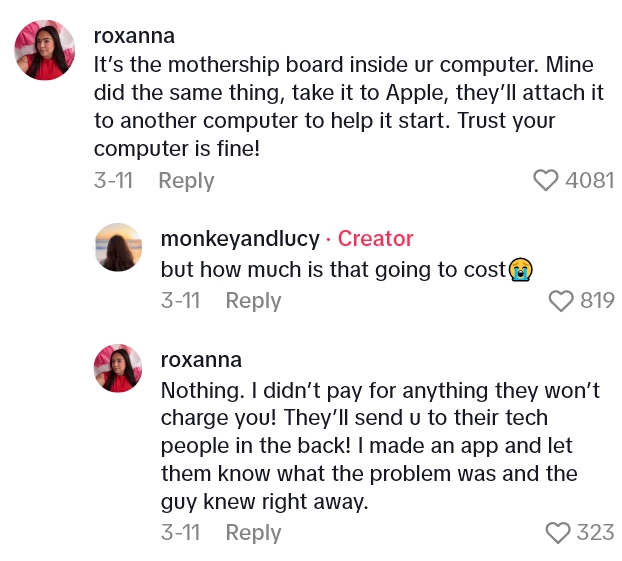Click the 819 like count
Screen dimensions: 622x561
coord(597,300)
